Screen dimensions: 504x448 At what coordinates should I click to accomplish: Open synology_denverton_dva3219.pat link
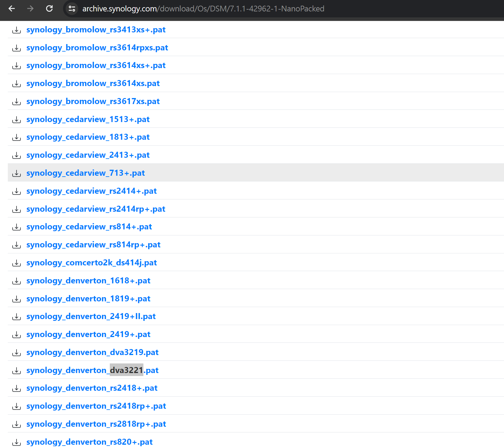(x=92, y=352)
